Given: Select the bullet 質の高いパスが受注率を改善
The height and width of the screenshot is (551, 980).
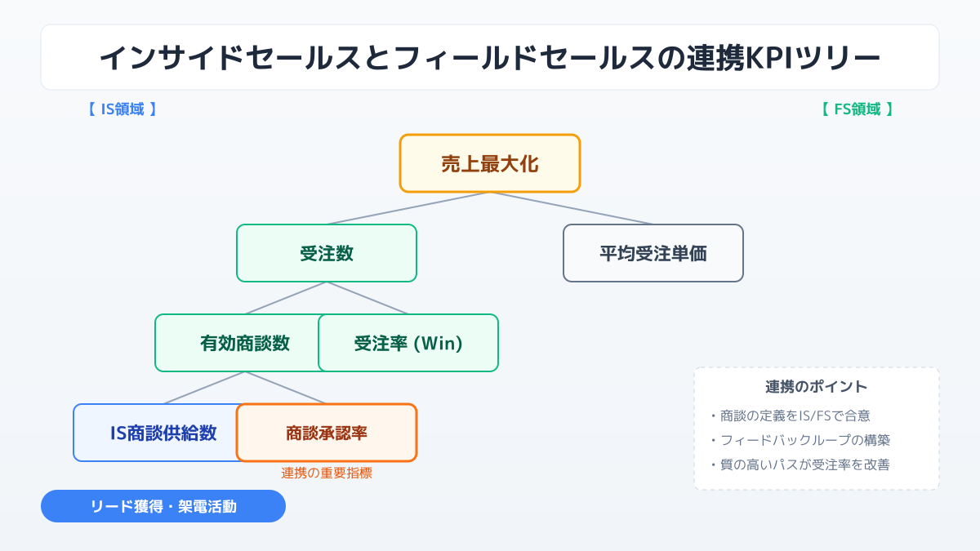Looking at the screenshot, I should pos(804,464).
